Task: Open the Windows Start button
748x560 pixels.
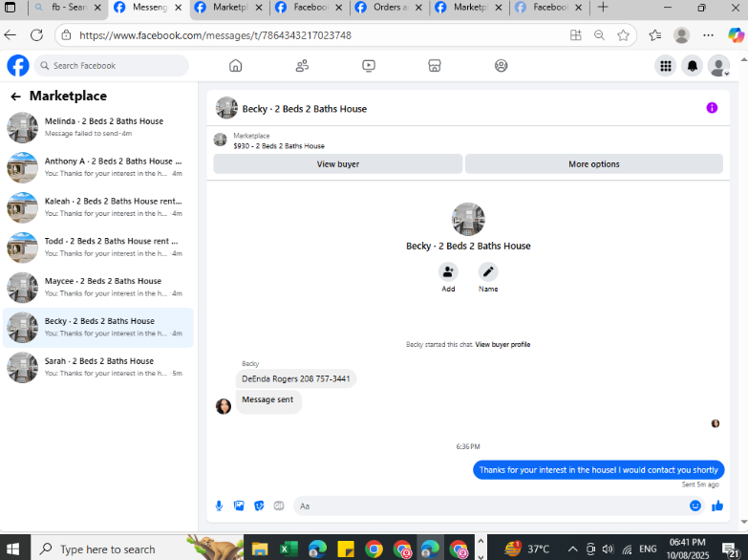Action: tap(12, 549)
